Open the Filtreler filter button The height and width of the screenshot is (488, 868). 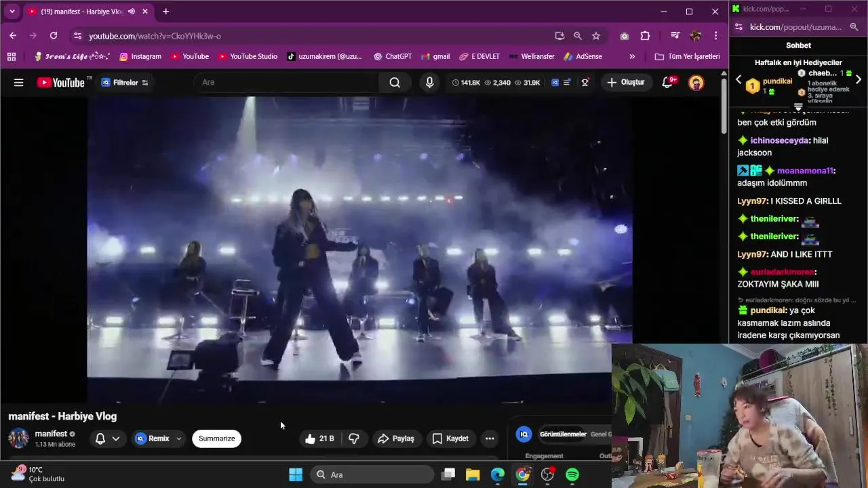point(125,83)
